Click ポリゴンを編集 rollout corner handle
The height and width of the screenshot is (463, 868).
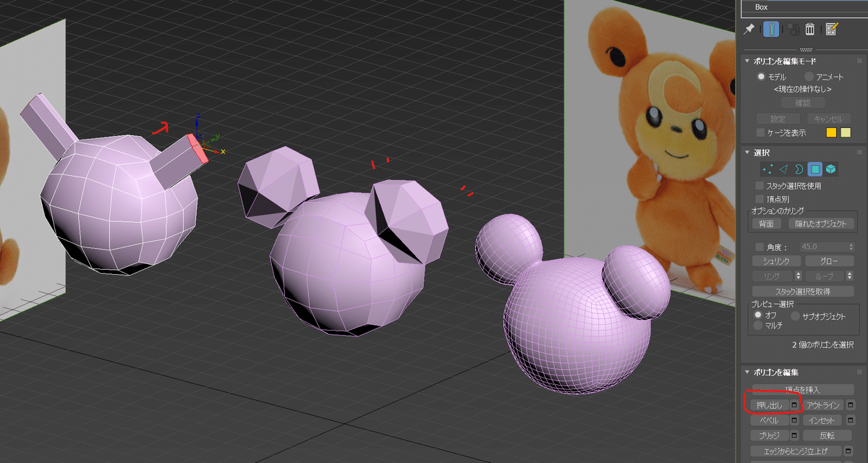pos(859,373)
